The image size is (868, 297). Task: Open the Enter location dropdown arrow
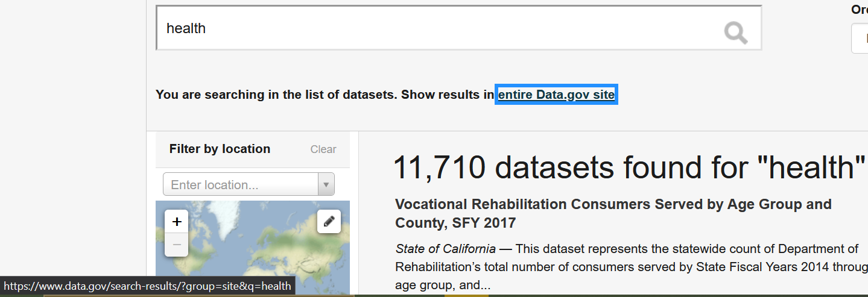(326, 184)
